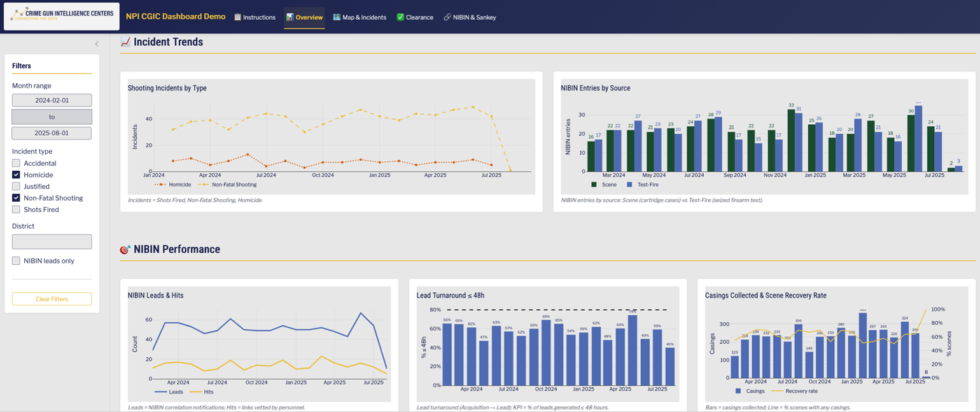Click 'NIBIN entries by source' footnote
Screen dimensions: 980x412
[662, 200]
